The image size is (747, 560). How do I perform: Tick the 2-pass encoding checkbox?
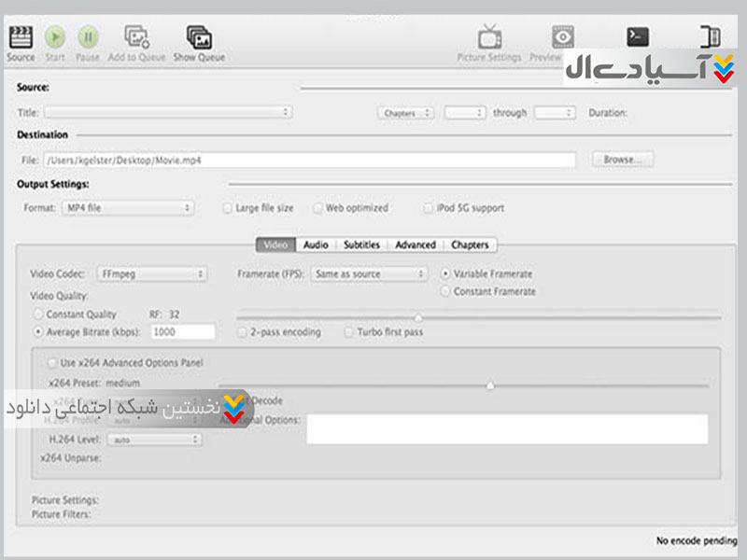[x=243, y=332]
